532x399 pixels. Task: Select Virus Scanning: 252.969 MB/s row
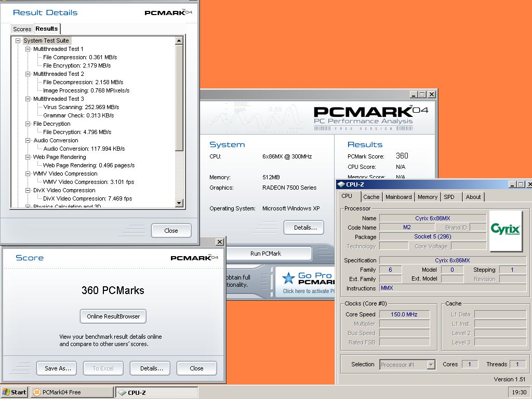pyautogui.click(x=81, y=107)
